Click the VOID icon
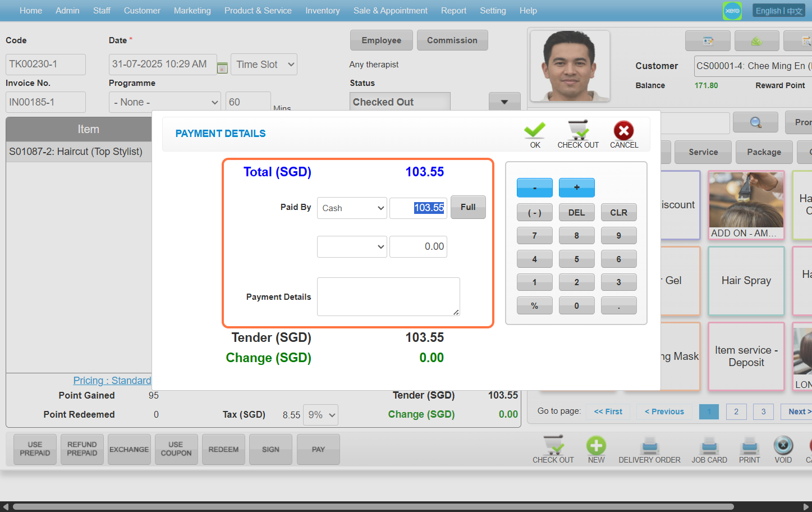Viewport: 812px width, 512px height. pos(783,446)
